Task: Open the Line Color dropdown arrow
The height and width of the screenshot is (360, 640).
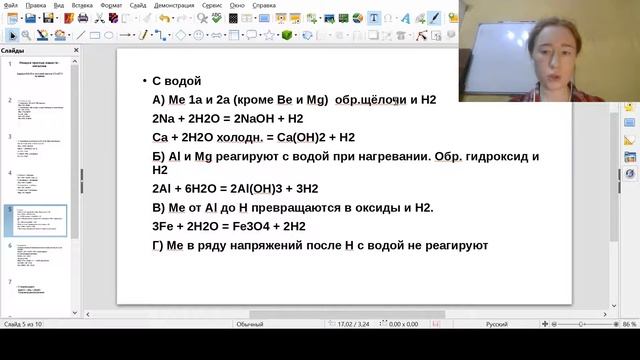Action: click(50, 36)
